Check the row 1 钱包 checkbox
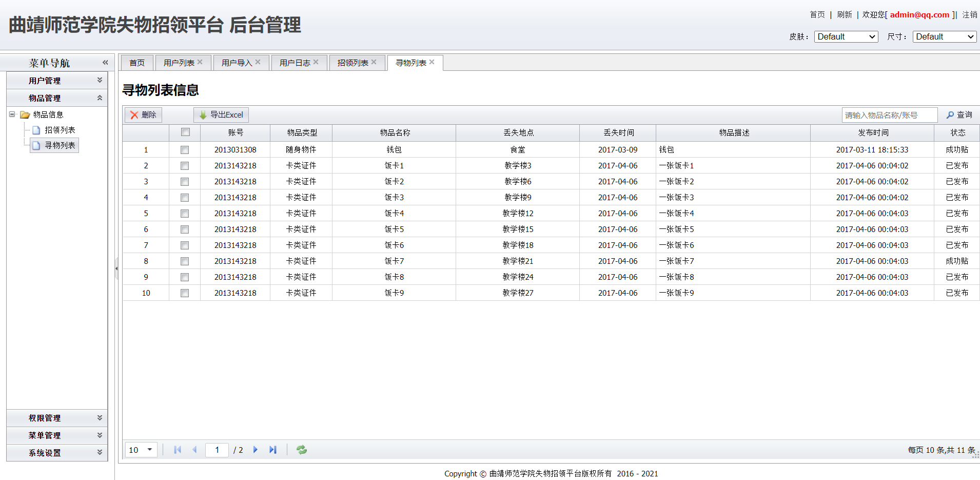The width and height of the screenshot is (980, 480). click(x=185, y=150)
